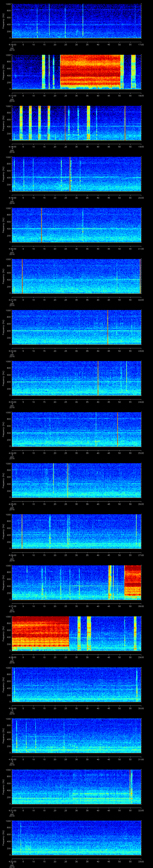Image resolution: width=153 pixels, height=868 pixels.
Task: Open the spectrogram panel starting at 4:16:00
Action: (76, 21)
